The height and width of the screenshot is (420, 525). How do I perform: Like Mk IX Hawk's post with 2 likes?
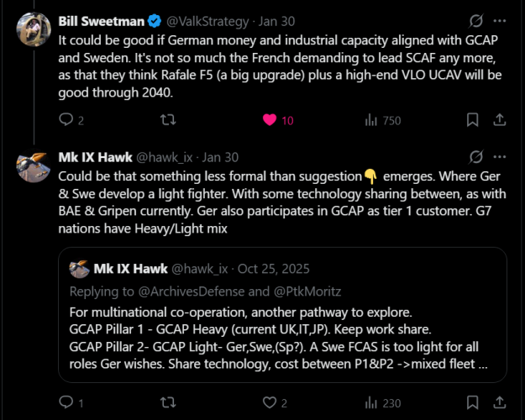click(x=270, y=402)
